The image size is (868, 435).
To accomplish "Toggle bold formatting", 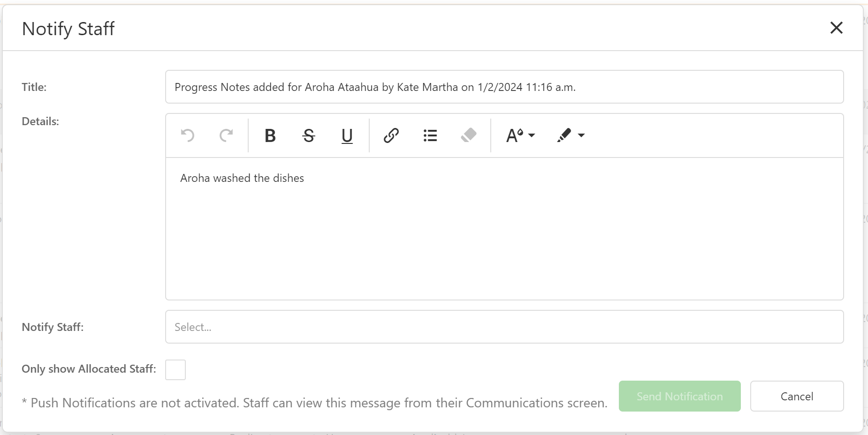I will 270,135.
